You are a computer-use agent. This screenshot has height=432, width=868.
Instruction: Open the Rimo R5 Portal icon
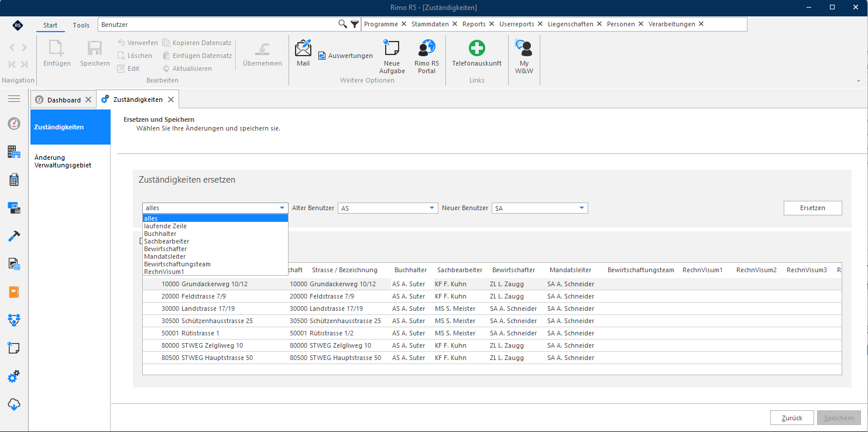click(x=427, y=48)
